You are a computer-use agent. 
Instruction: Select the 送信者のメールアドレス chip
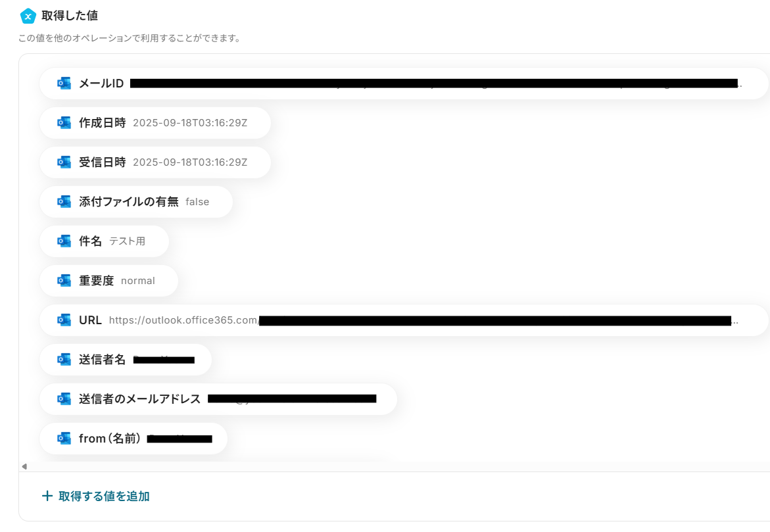pos(218,399)
